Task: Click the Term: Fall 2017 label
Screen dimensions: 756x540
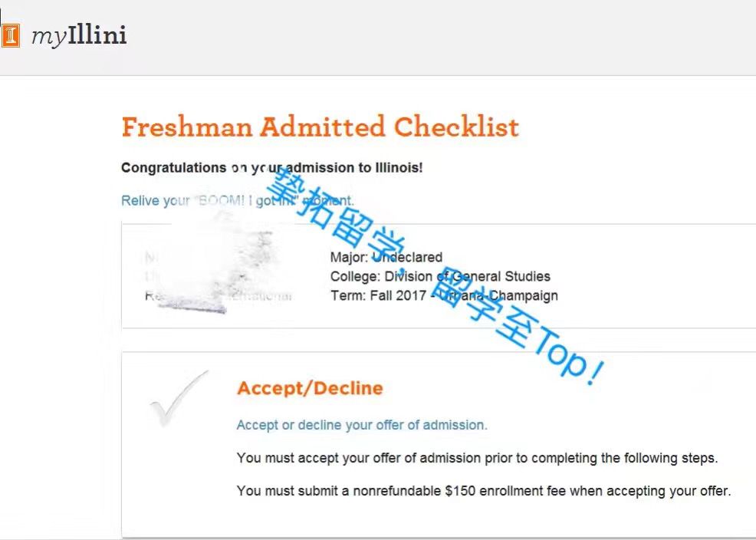Action: [x=377, y=295]
